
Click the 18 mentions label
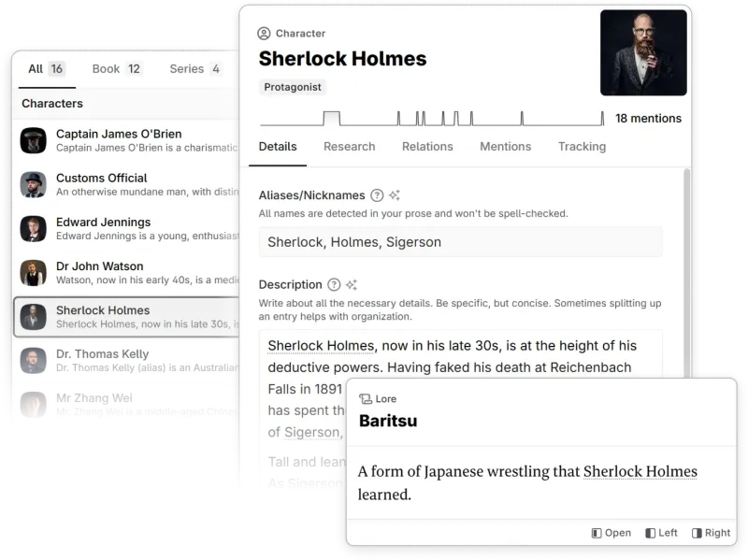click(x=648, y=119)
